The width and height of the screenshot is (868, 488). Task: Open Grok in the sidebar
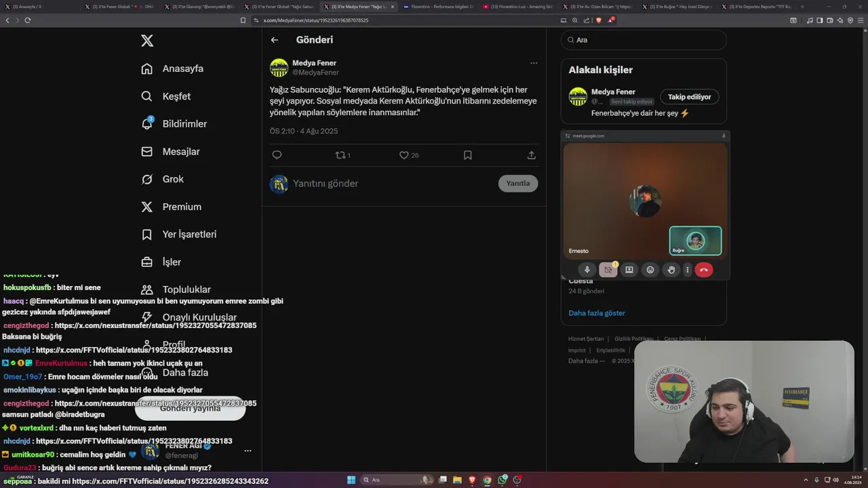[162, 179]
